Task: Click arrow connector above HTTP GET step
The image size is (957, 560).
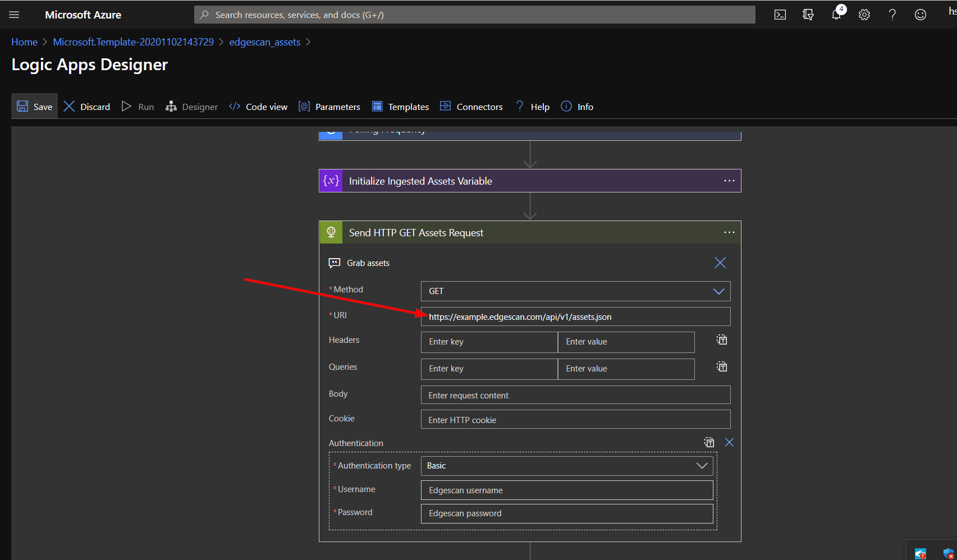Action: coord(530,206)
